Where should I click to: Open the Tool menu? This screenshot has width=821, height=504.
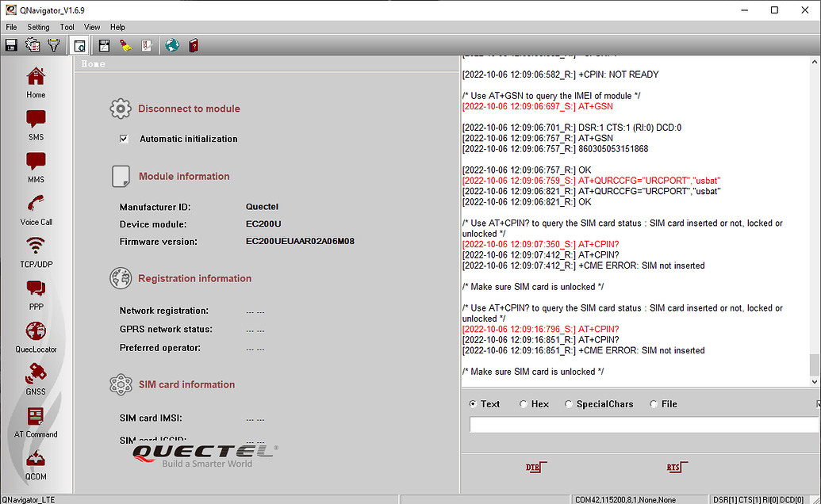[67, 26]
